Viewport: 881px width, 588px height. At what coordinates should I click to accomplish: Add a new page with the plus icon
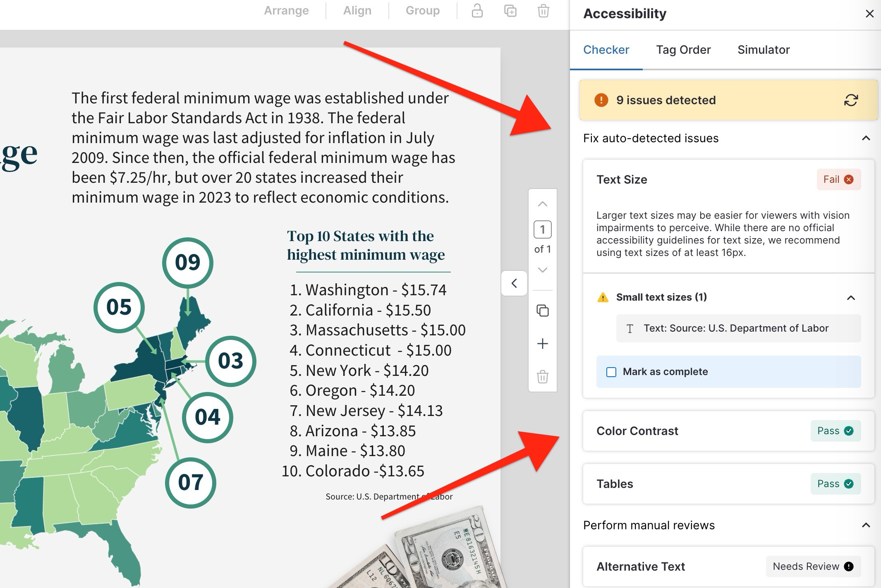point(542,343)
